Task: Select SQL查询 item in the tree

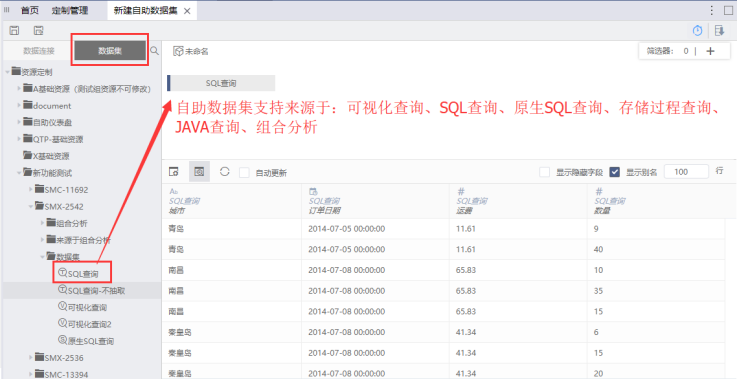Action: pyautogui.click(x=83, y=273)
